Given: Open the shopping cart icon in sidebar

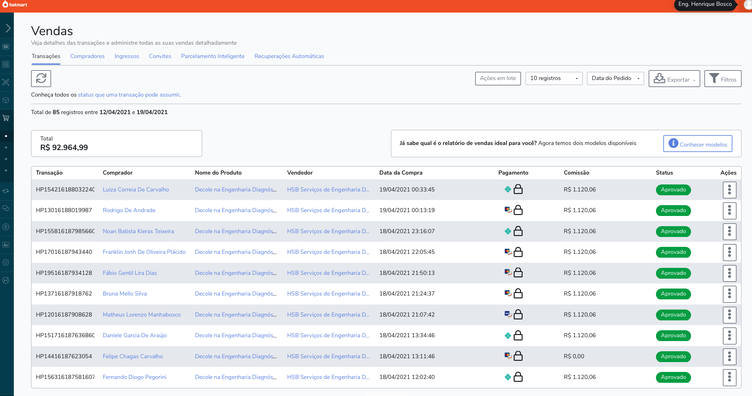Looking at the screenshot, I should tap(6, 118).
